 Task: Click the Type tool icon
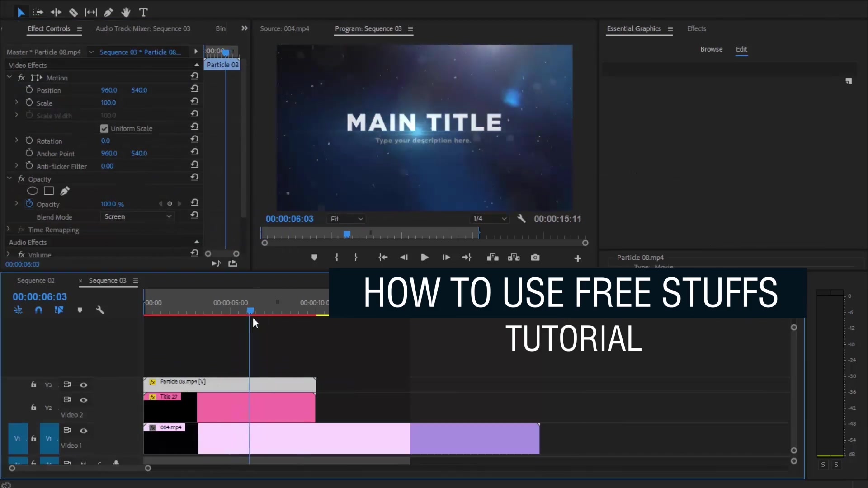(144, 12)
